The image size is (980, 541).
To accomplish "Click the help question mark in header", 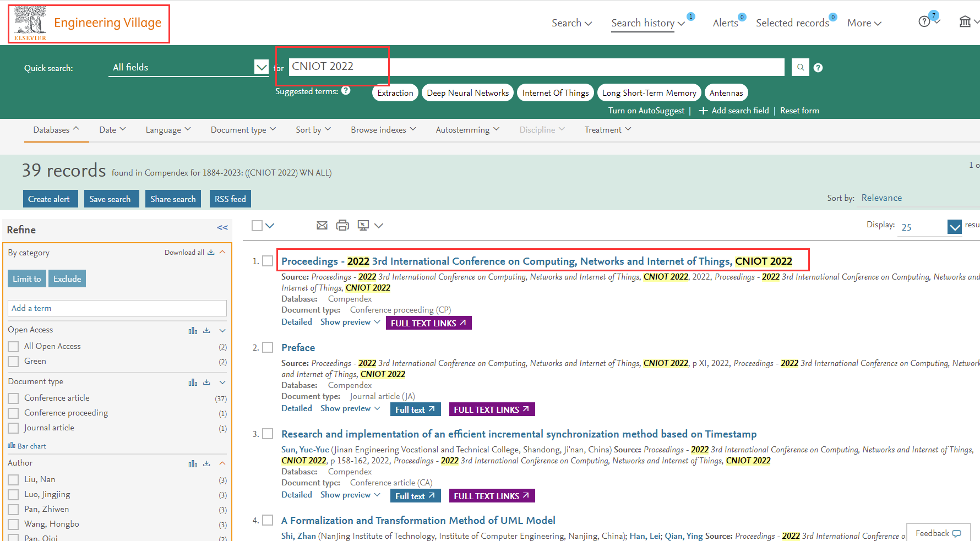I will pyautogui.click(x=924, y=21).
